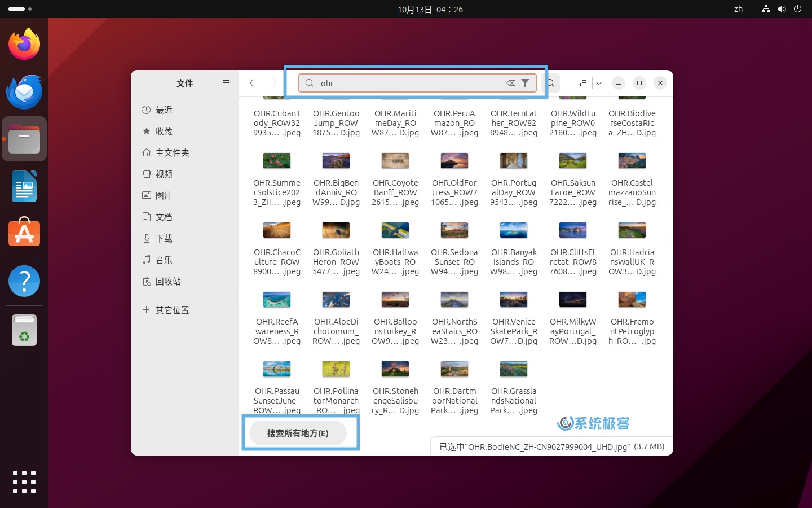The image size is (812, 508).
Task: Open the network status icon
Action: tap(766, 9)
